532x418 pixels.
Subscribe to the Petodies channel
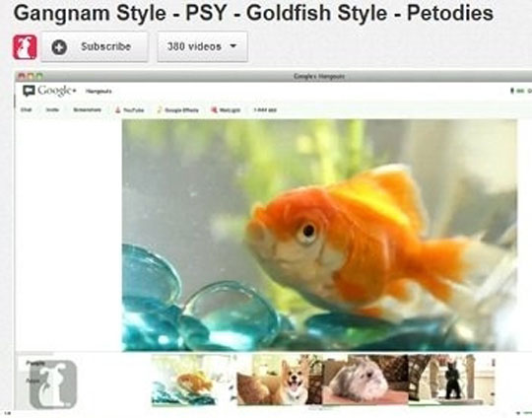[95, 47]
